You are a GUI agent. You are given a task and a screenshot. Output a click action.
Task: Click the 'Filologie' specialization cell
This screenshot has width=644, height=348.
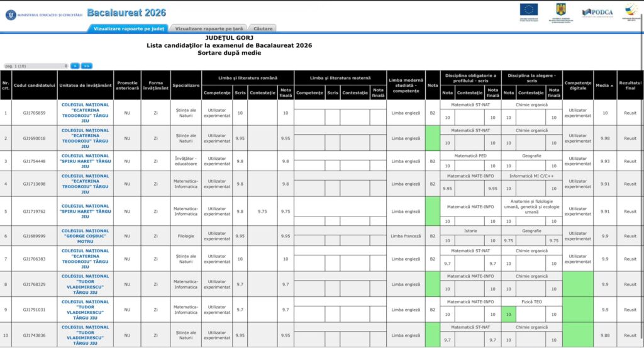(x=186, y=236)
